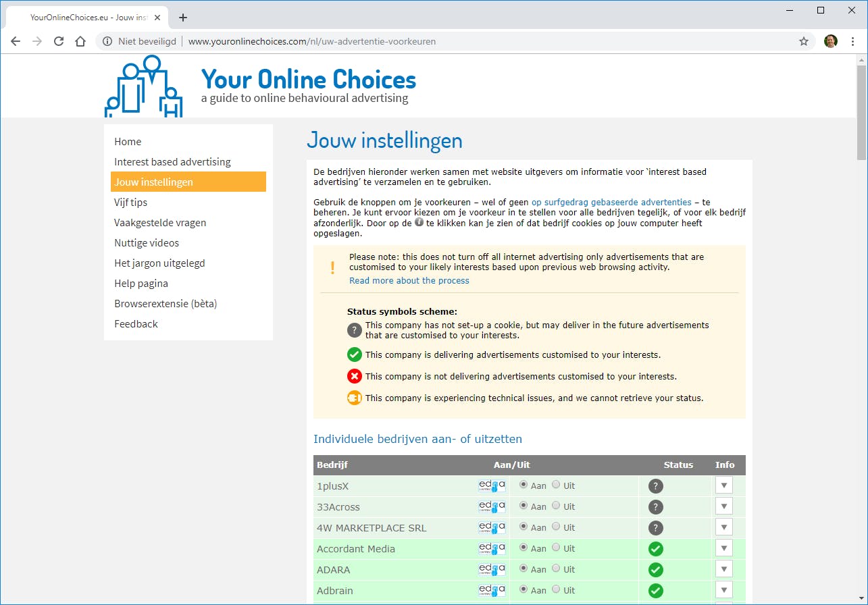This screenshot has height=605, width=868.
Task: Open the Vijf tips page
Action: pyautogui.click(x=188, y=203)
